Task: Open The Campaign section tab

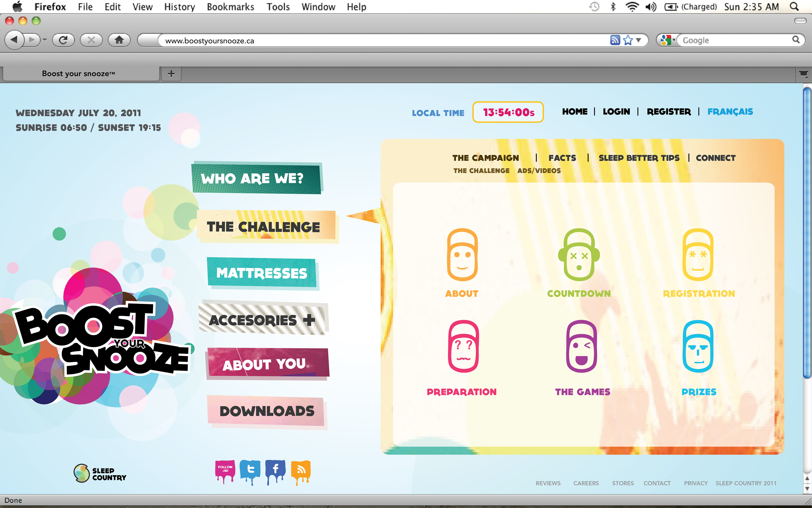Action: tap(486, 157)
